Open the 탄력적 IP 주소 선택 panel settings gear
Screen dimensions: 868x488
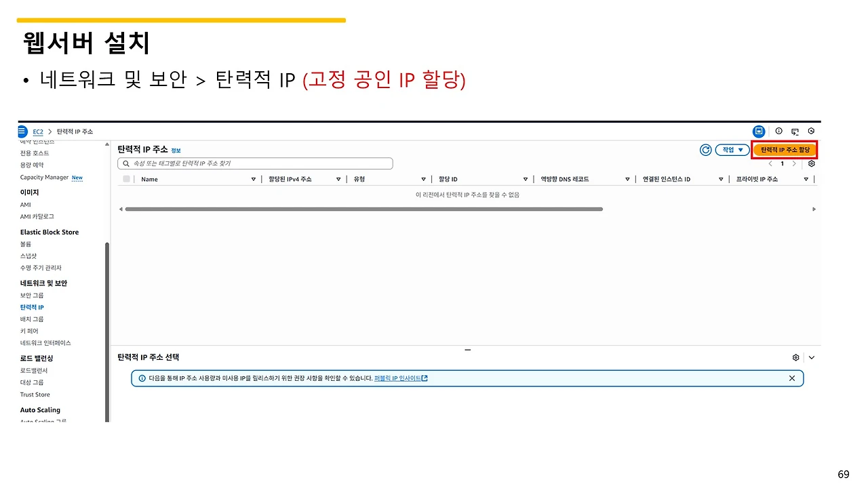(x=795, y=357)
